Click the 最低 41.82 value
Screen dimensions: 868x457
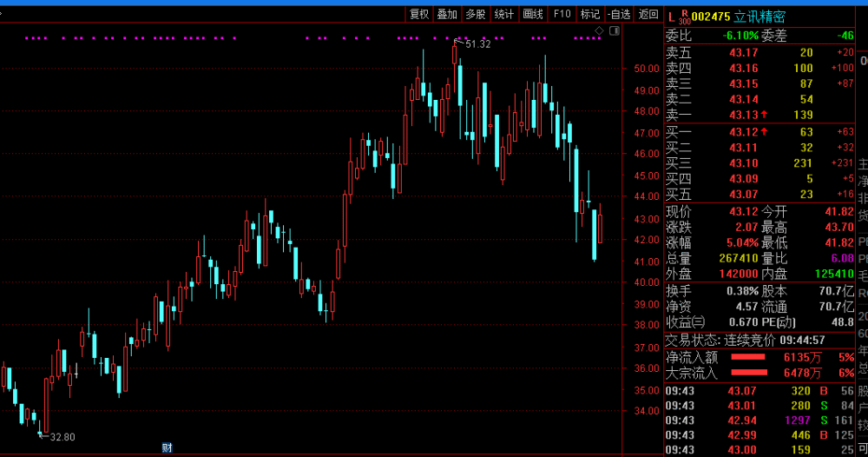(839, 242)
